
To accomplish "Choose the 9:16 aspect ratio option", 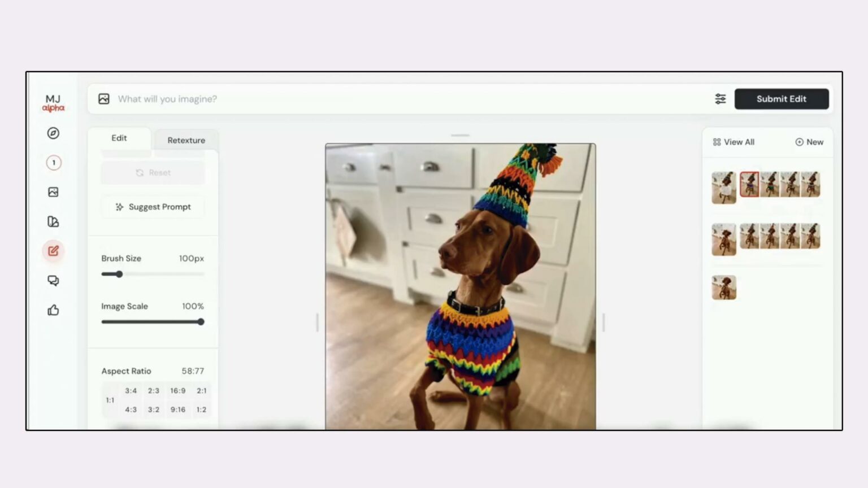I will [178, 409].
